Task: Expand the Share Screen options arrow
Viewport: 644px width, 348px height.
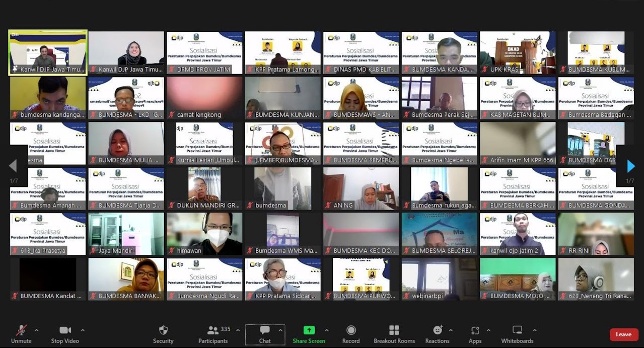Action: point(326,330)
